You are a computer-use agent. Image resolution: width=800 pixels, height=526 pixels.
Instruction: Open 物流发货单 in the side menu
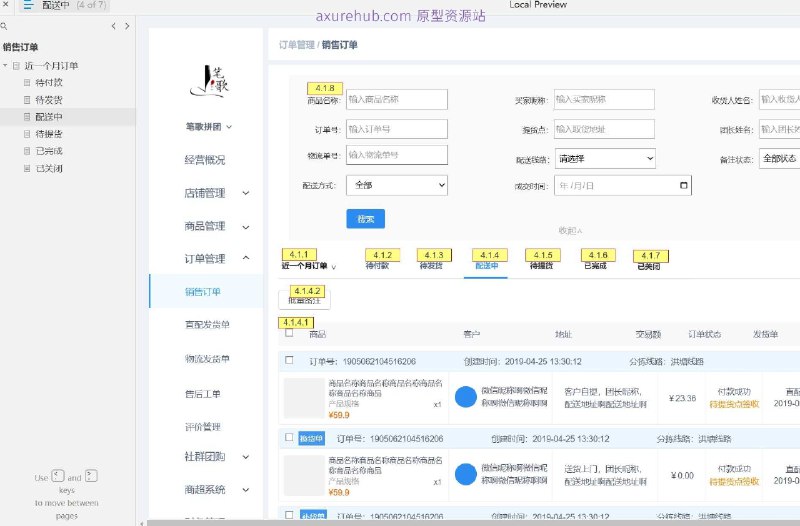coord(207,359)
